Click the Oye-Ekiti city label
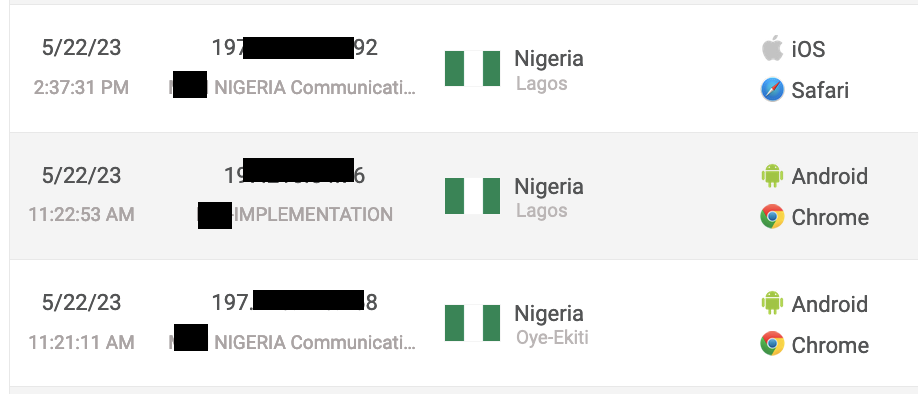The height and width of the screenshot is (394, 918). pos(552,338)
